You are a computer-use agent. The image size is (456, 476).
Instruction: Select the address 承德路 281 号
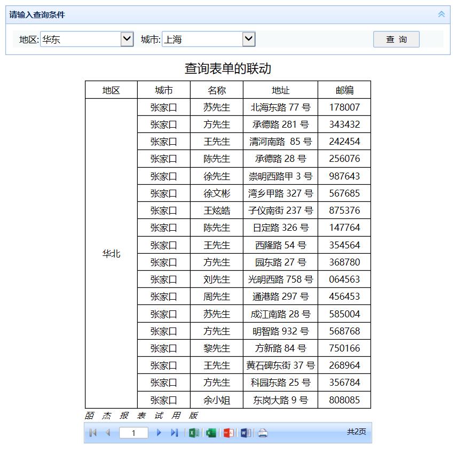point(280,124)
